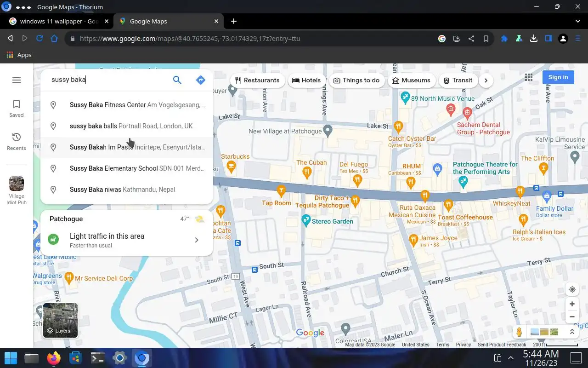
Task: Zoom out with the minus button
Action: point(572,316)
